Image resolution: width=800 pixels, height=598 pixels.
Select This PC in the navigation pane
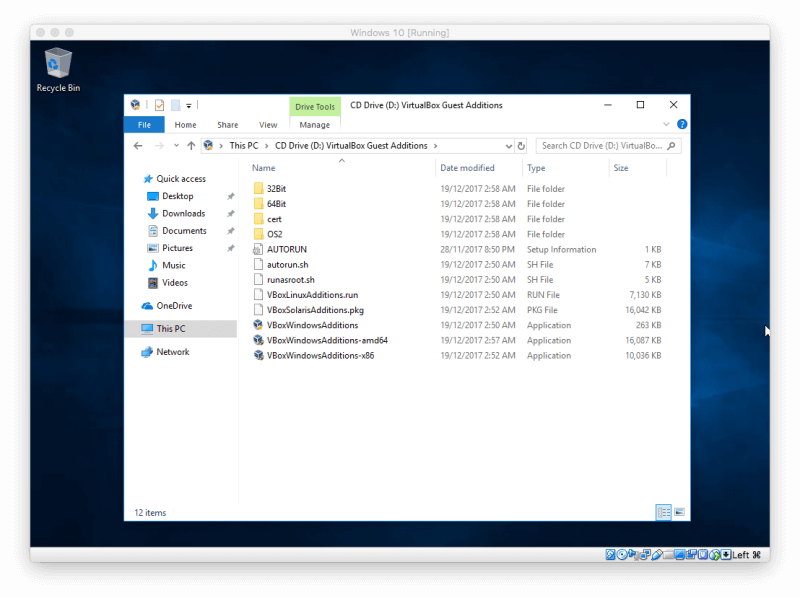coord(181,329)
